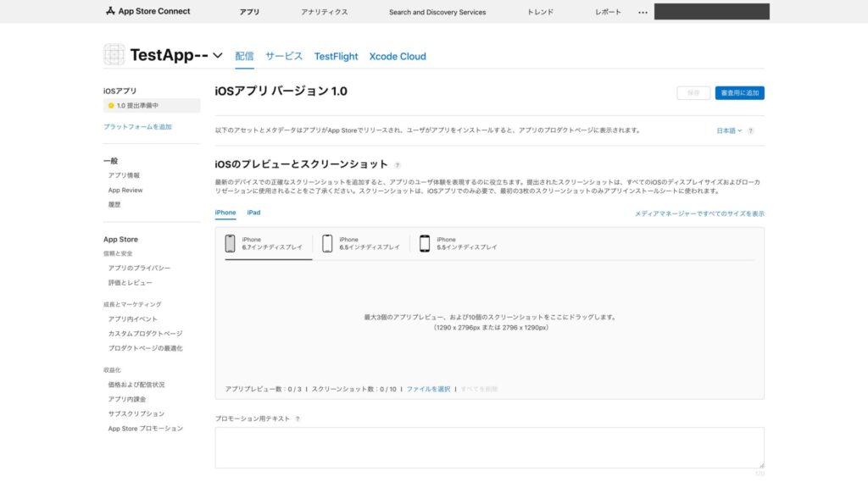Click the textarea resize handle corner
The image size is (868, 482).
pyautogui.click(x=761, y=465)
